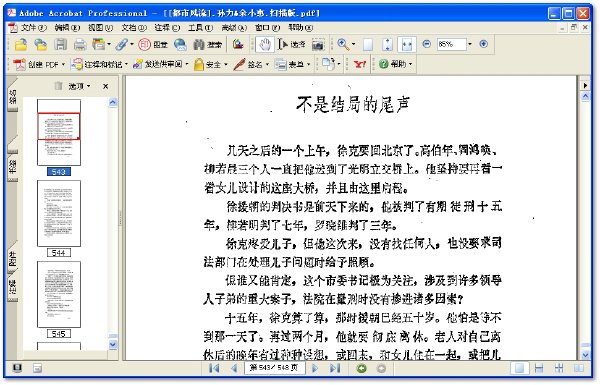This screenshot has height=385, width=600.
Task: Select the Snapshot camera tool
Action: [318, 45]
